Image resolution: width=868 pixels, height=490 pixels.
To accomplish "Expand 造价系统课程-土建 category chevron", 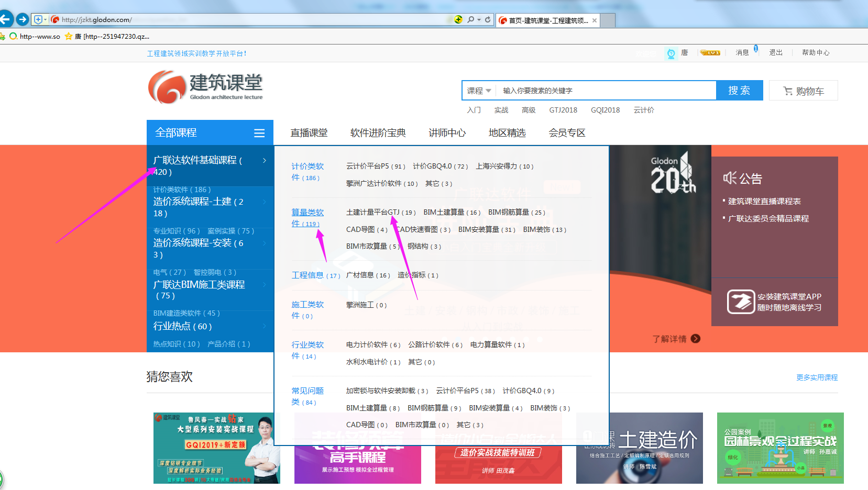I will [265, 202].
